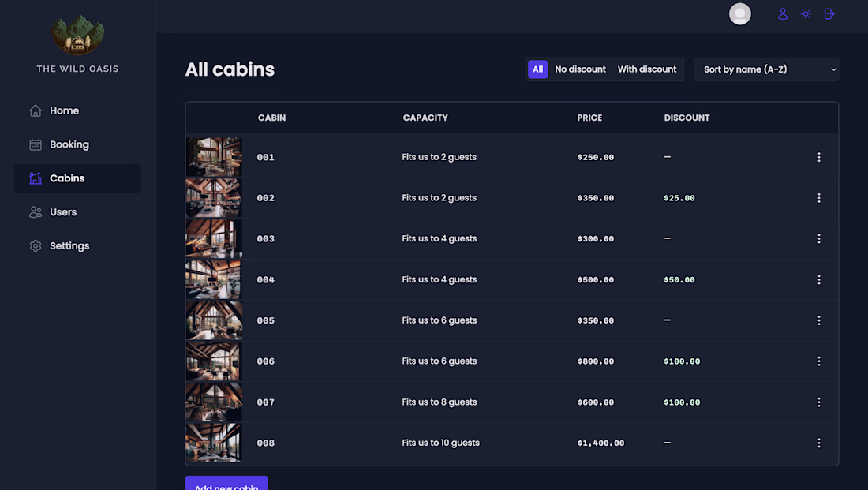
Task: Click the $250.00 price
Action: point(596,157)
